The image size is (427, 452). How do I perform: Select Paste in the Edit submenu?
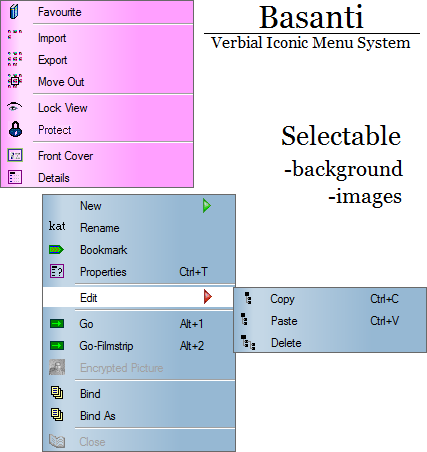pos(330,321)
